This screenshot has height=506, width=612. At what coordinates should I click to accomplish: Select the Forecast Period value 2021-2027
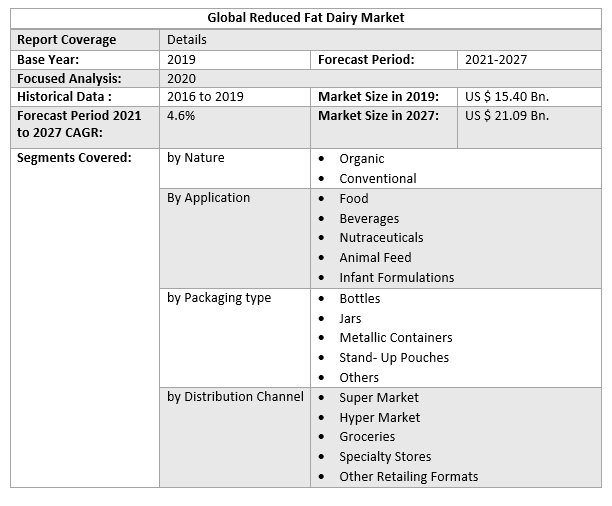point(496,60)
